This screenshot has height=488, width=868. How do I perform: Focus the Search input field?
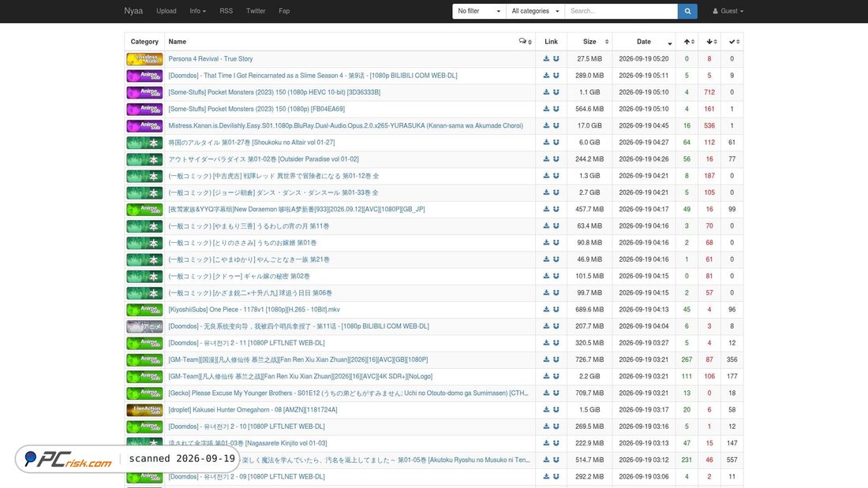[621, 11]
